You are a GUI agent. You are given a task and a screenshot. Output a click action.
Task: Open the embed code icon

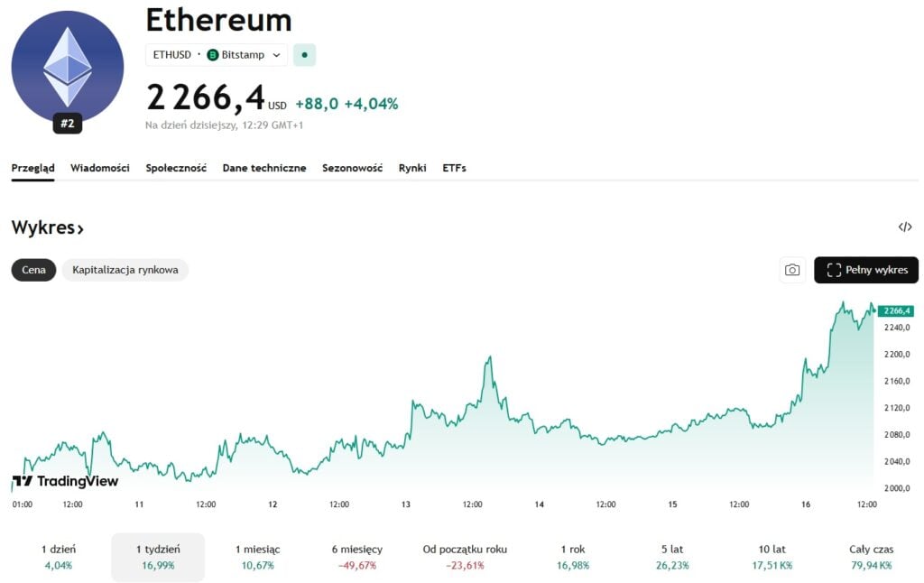(x=905, y=227)
